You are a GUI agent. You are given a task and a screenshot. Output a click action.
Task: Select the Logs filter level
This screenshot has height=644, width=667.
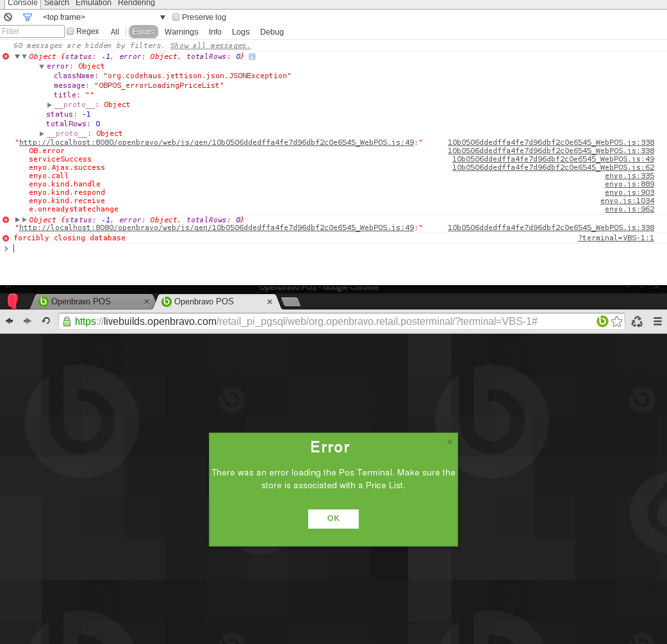pyautogui.click(x=240, y=31)
